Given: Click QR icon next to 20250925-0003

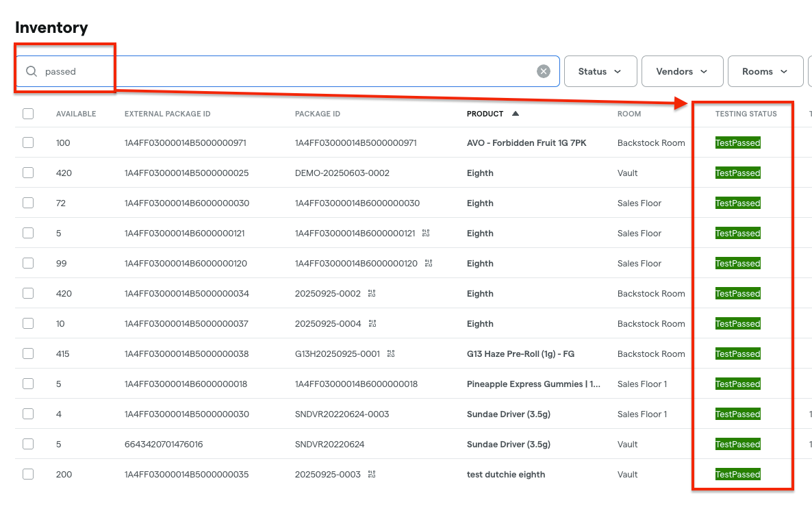Looking at the screenshot, I should (372, 474).
